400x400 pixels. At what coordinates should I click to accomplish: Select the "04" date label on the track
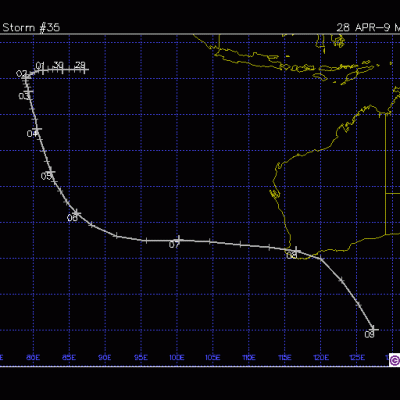(x=32, y=134)
